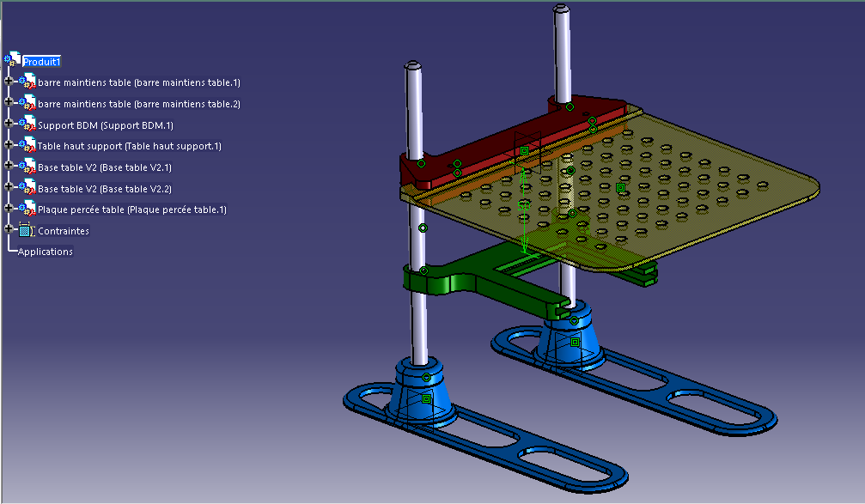
Task: Select the Applications tree entry
Action: coord(46,252)
